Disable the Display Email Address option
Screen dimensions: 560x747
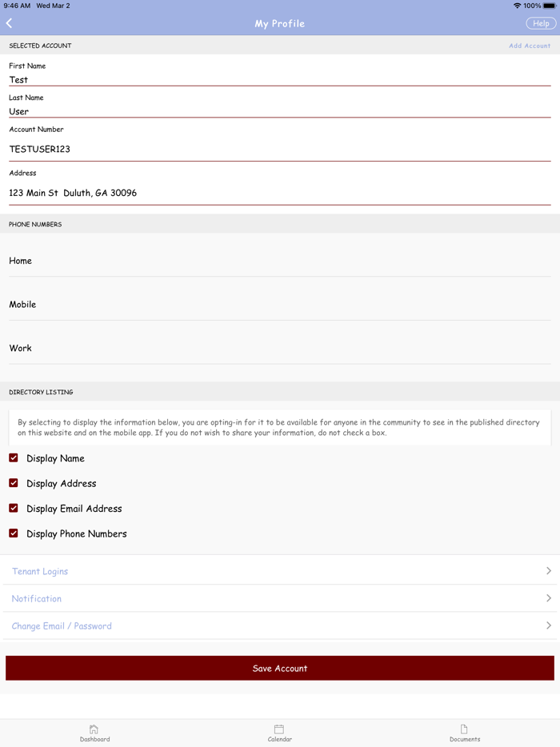coord(12,509)
